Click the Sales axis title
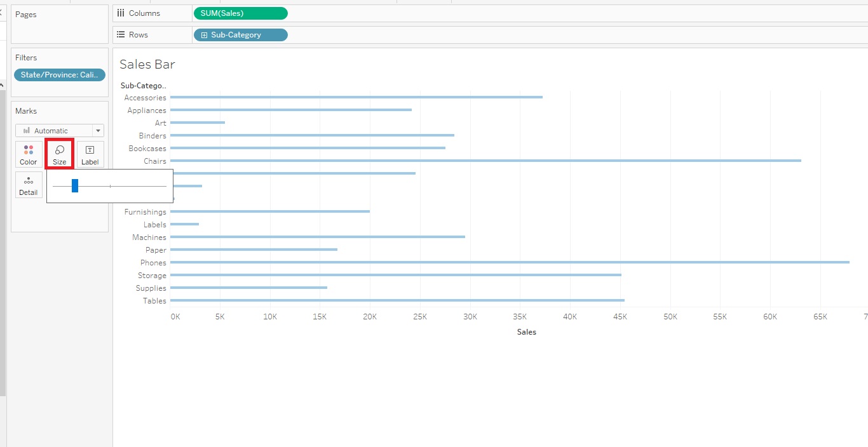 (x=527, y=332)
